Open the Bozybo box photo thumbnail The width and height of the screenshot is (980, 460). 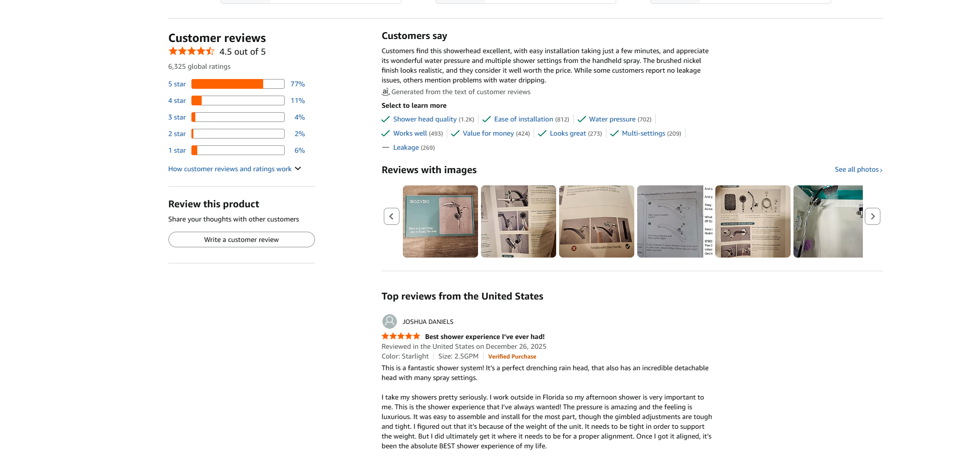click(x=440, y=221)
